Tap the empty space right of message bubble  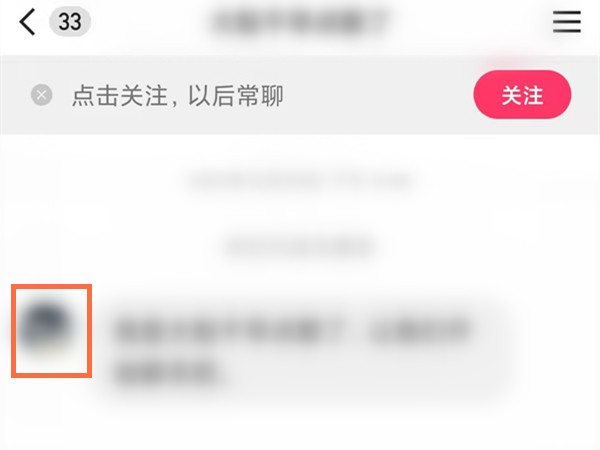point(557,350)
